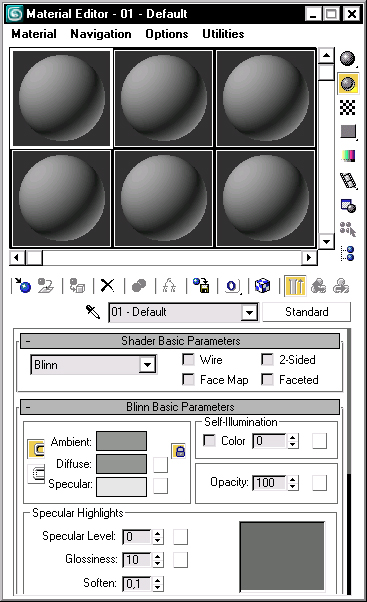Toggle the checkered Background icon

point(348,108)
